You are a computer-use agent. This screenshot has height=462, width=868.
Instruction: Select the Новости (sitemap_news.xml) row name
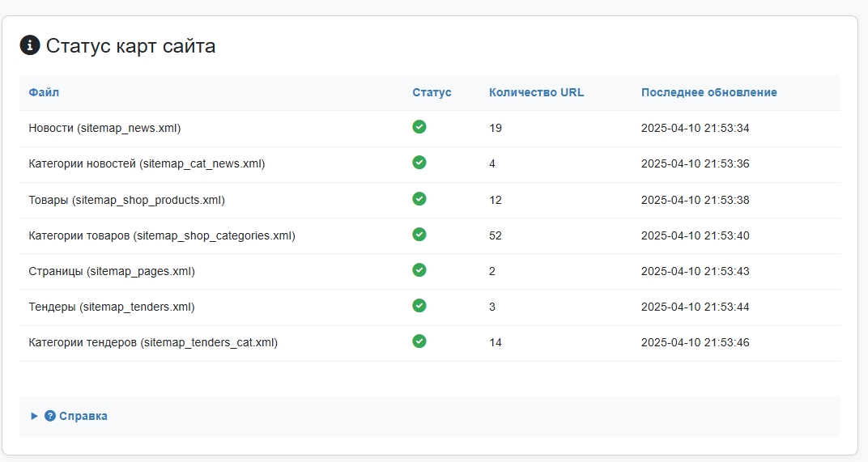click(x=104, y=128)
